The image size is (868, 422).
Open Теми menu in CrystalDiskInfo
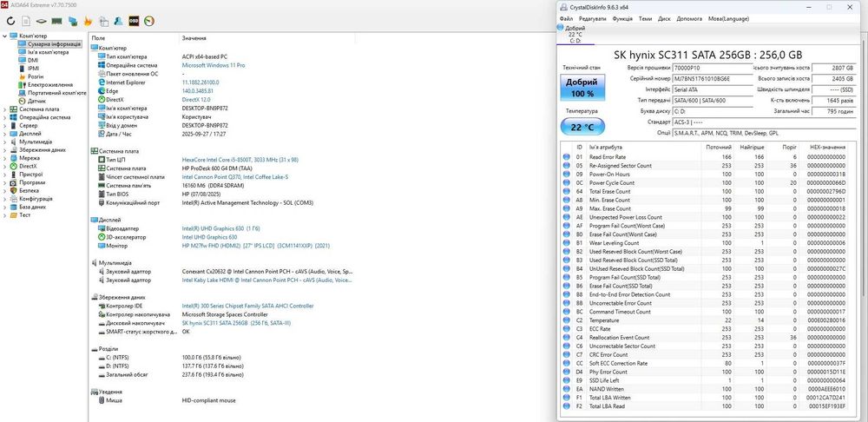click(646, 18)
